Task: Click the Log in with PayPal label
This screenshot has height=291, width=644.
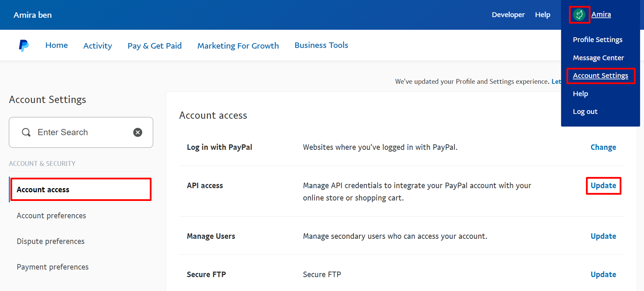Action: pos(220,147)
